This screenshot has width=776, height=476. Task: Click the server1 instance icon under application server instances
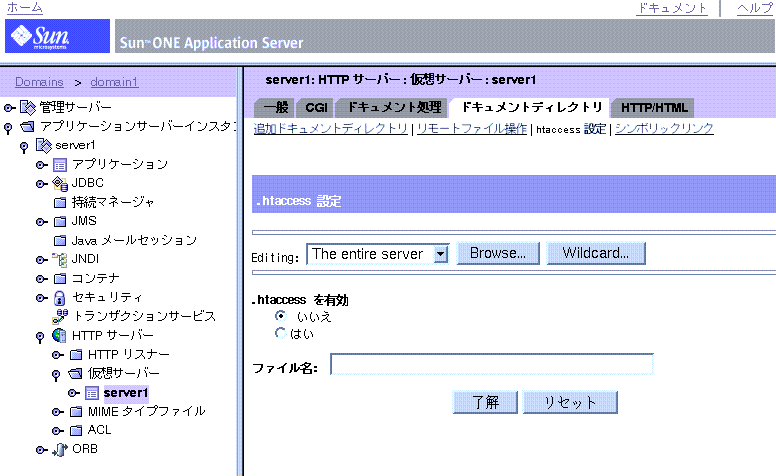(44, 145)
